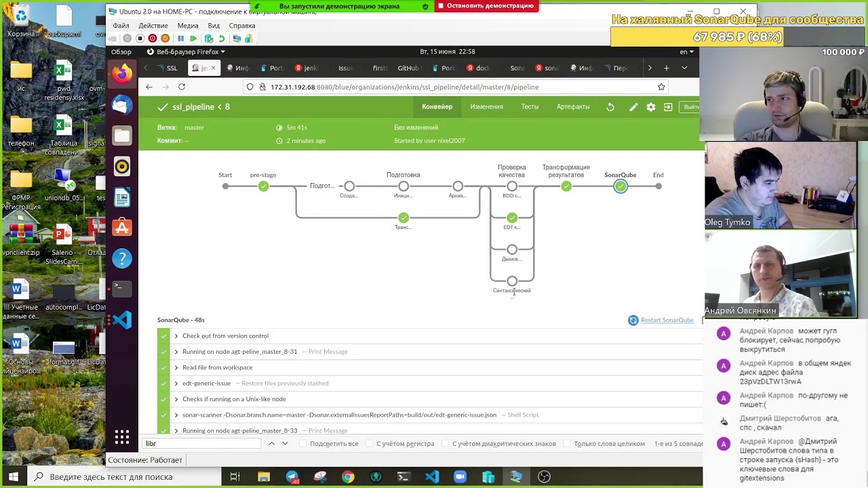
Task: Open the Медиа menu
Action: (188, 25)
